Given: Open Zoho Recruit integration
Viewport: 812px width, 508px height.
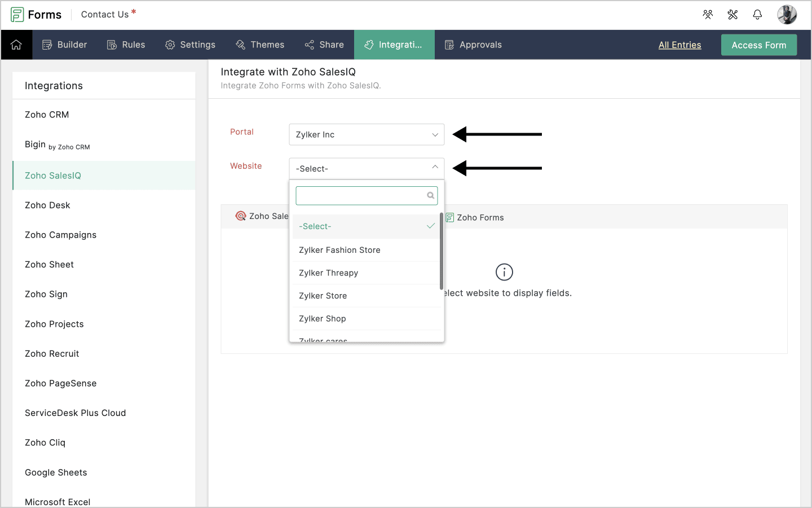Looking at the screenshot, I should click(x=104, y=354).
